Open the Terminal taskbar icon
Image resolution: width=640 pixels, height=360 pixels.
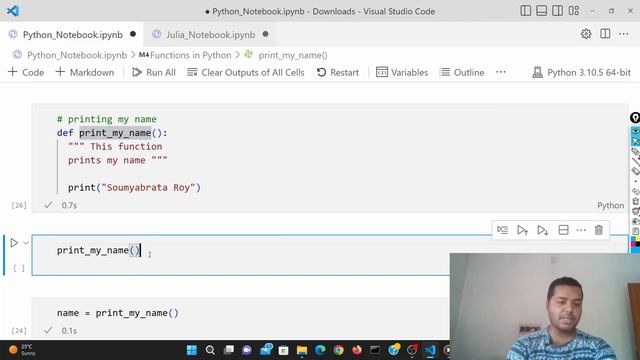[x=375, y=350]
